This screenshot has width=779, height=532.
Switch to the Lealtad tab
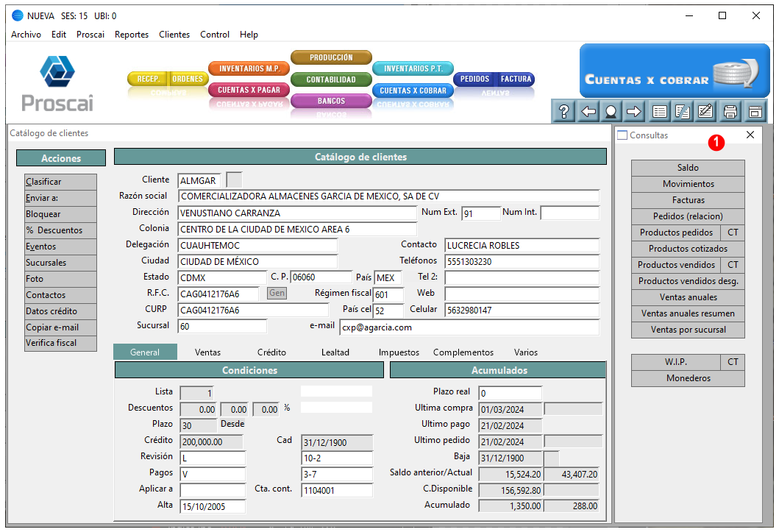click(x=335, y=352)
